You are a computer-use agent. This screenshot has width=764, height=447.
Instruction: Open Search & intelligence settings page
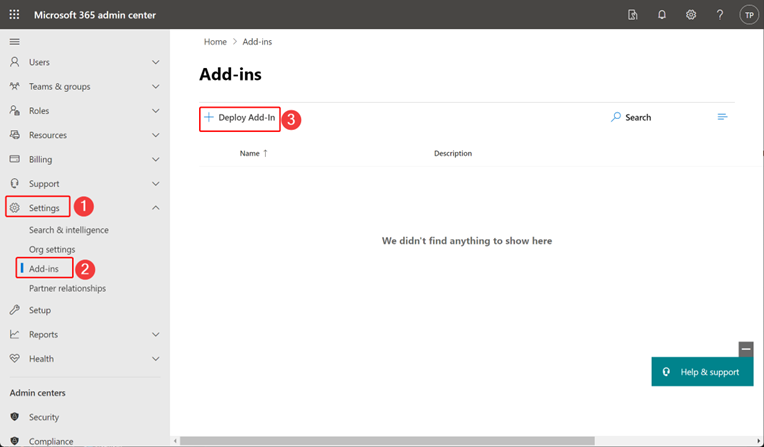click(x=69, y=230)
